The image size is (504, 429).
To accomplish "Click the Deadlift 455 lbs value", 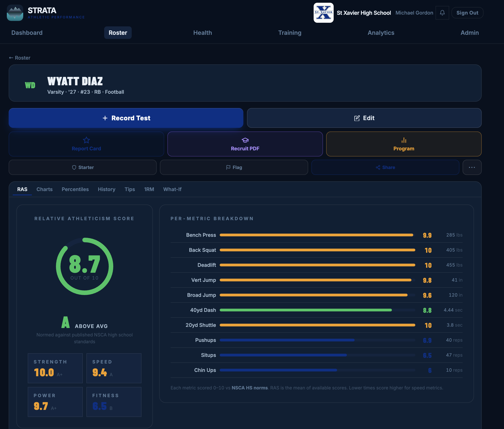I will pyautogui.click(x=454, y=265).
